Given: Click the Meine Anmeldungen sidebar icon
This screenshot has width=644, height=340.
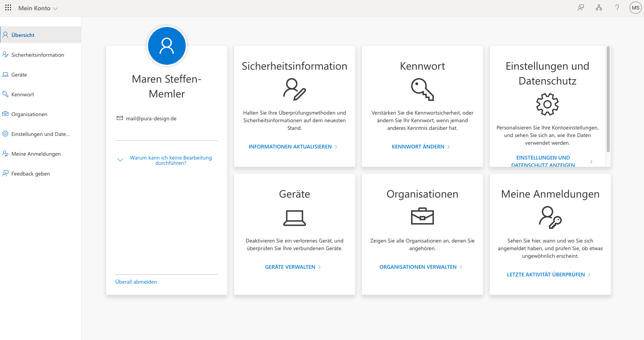Looking at the screenshot, I should tap(5, 153).
